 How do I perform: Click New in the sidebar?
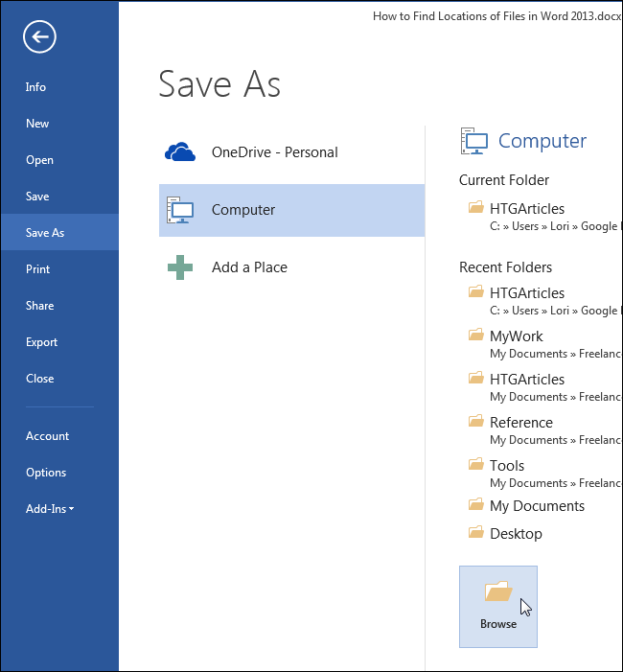(37, 124)
